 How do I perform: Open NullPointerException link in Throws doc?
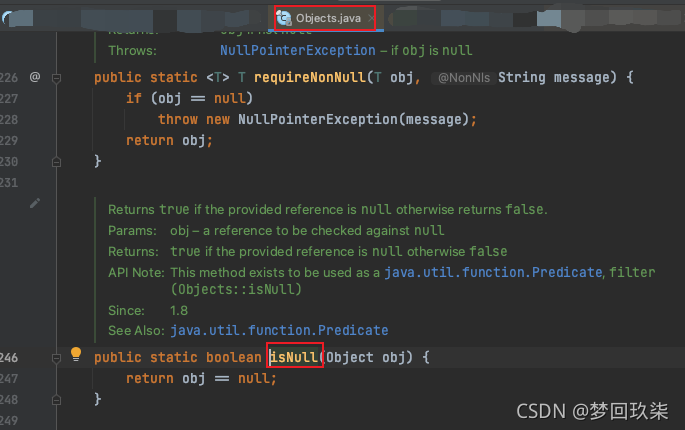298,51
